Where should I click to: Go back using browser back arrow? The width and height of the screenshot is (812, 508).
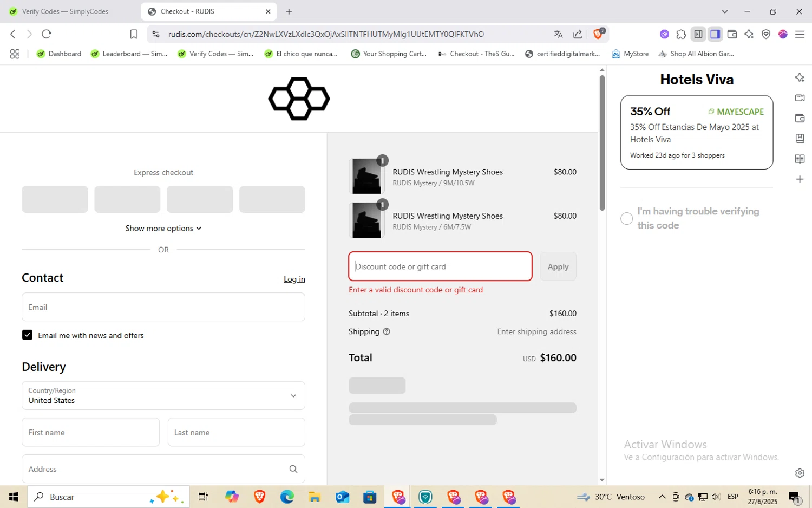(13, 34)
